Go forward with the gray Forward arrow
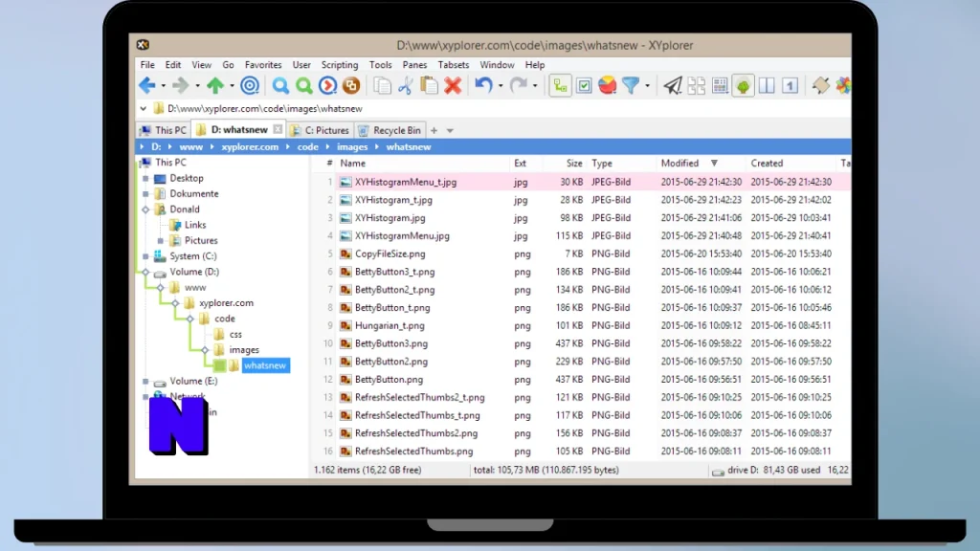Screen dimensions: 980x551 click(181, 85)
